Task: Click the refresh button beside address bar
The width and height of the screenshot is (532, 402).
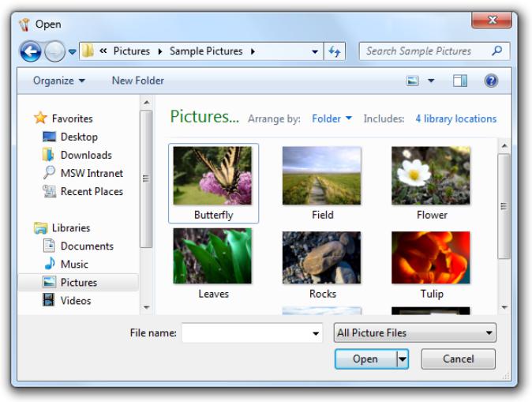Action: pos(335,51)
